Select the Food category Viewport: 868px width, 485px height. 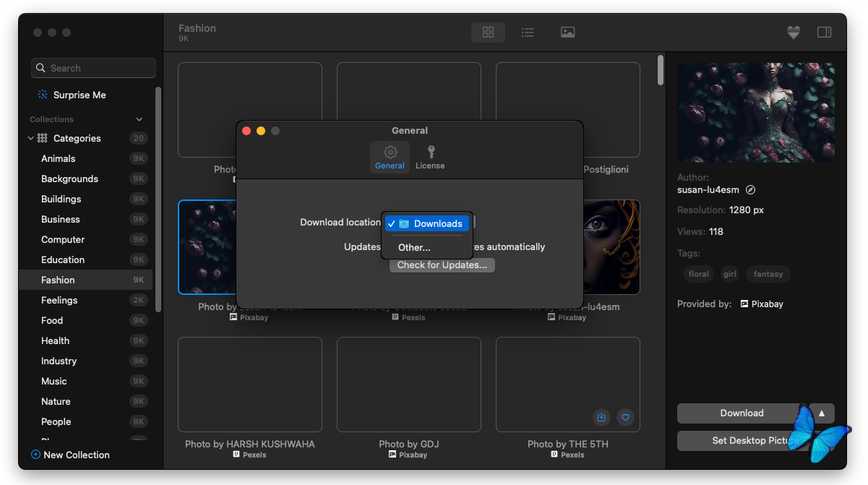85,320
